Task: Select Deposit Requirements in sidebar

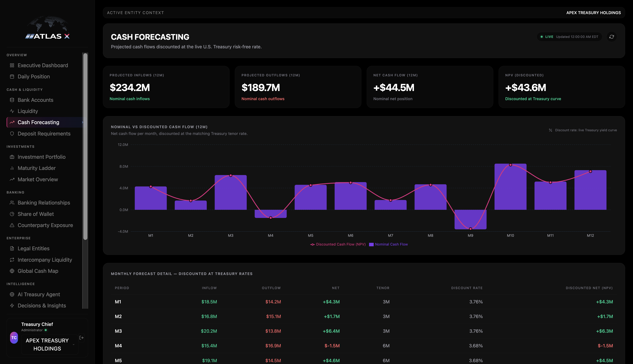Action: click(44, 133)
